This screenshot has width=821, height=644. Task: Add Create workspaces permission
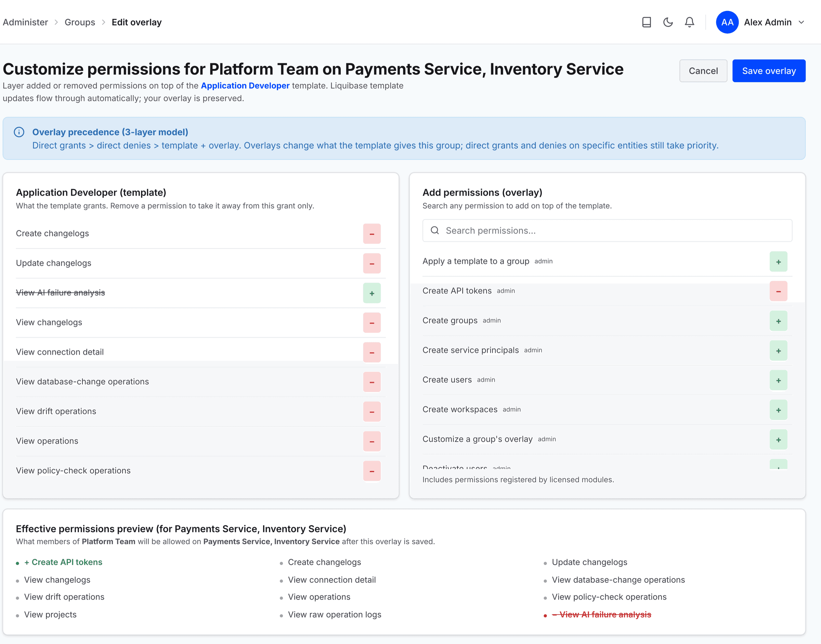point(778,410)
